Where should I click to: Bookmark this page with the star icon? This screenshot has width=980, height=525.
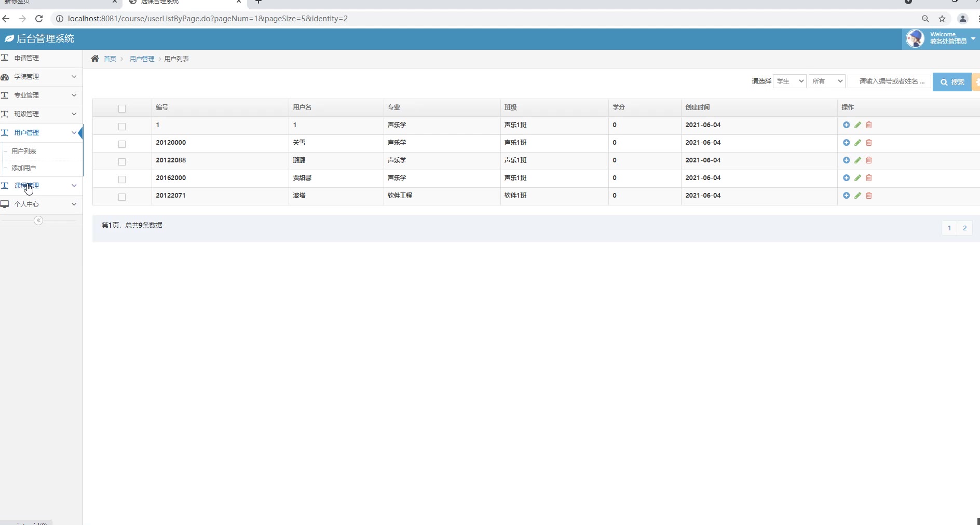point(942,19)
